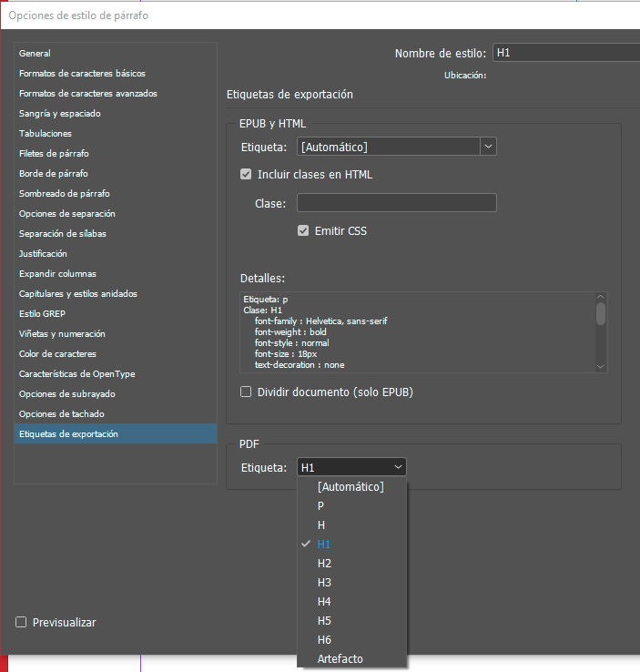Viewport: 640px width, 672px height.
Task: Click the Detalles scrollbar down arrow
Action: pos(600,366)
